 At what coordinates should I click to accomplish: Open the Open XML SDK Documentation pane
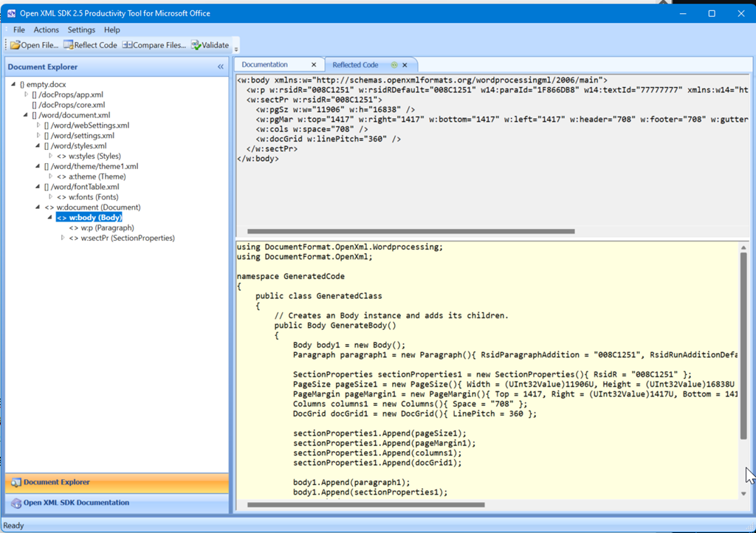pos(75,503)
